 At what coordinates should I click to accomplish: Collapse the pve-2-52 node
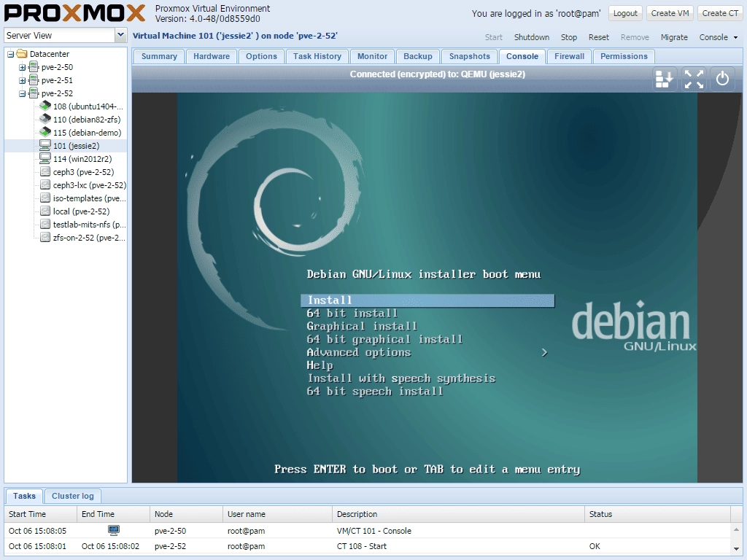(x=22, y=94)
